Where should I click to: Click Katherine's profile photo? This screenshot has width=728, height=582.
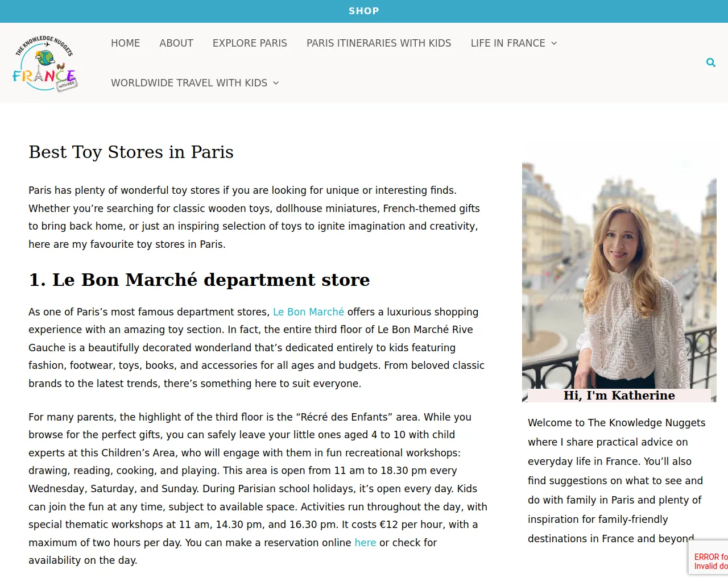(619, 273)
